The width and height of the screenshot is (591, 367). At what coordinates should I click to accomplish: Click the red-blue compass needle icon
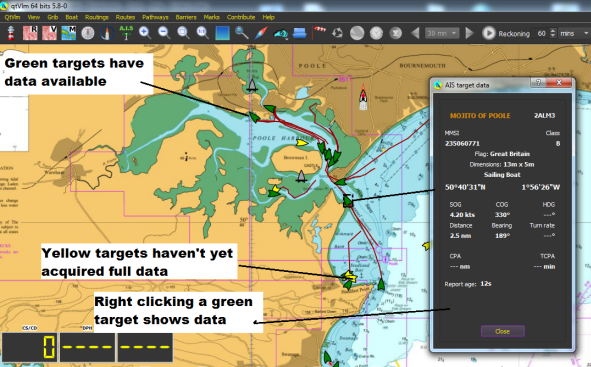coord(261,33)
